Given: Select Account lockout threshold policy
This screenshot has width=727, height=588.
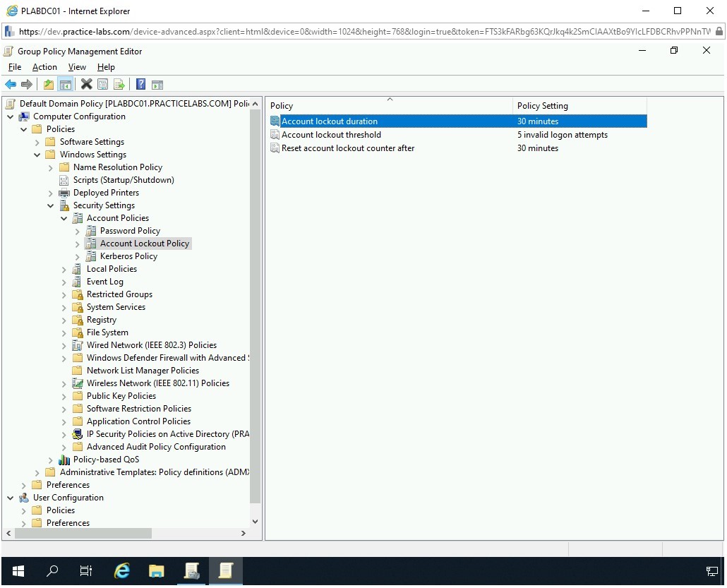Looking at the screenshot, I should click(331, 135).
